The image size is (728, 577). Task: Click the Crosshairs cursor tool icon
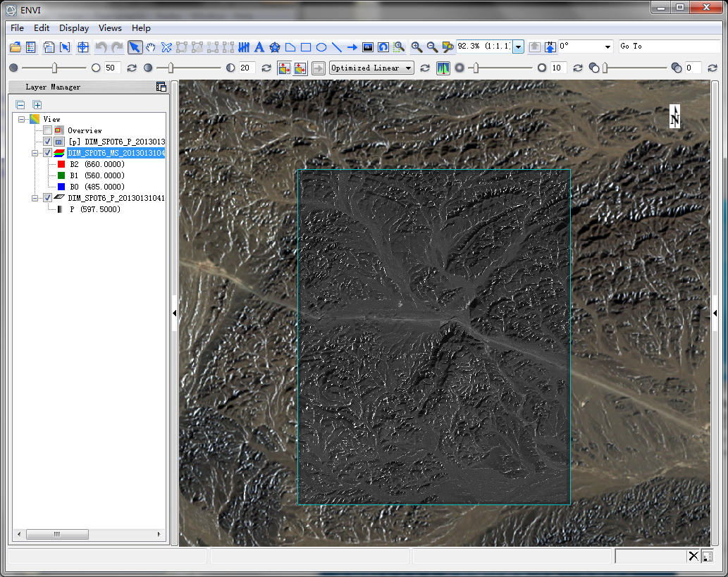(x=82, y=47)
